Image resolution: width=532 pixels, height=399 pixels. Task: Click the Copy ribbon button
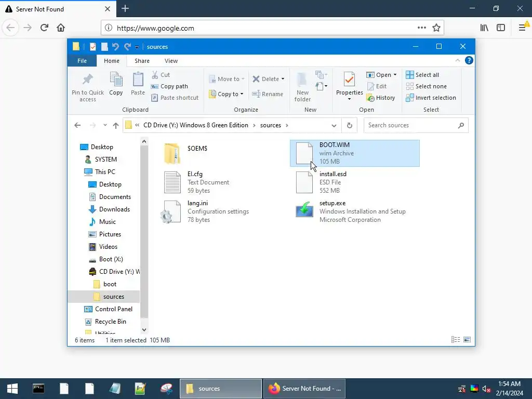click(116, 84)
